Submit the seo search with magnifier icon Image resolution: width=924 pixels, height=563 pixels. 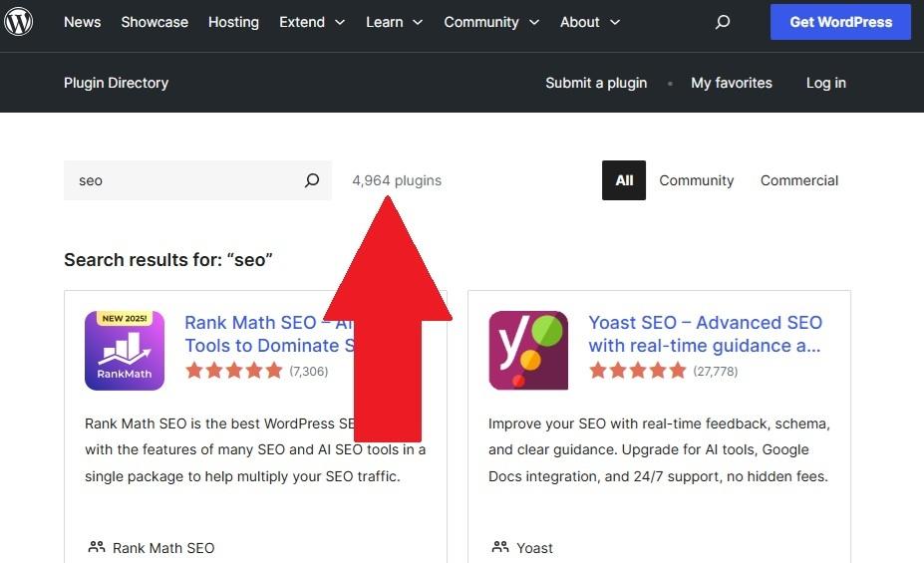(x=312, y=180)
